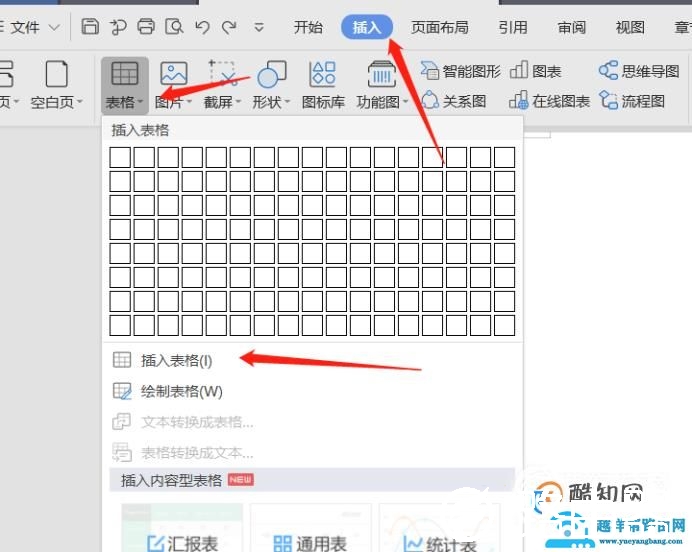Open the 图标库 icon library
The image size is (692, 552).
tap(323, 84)
